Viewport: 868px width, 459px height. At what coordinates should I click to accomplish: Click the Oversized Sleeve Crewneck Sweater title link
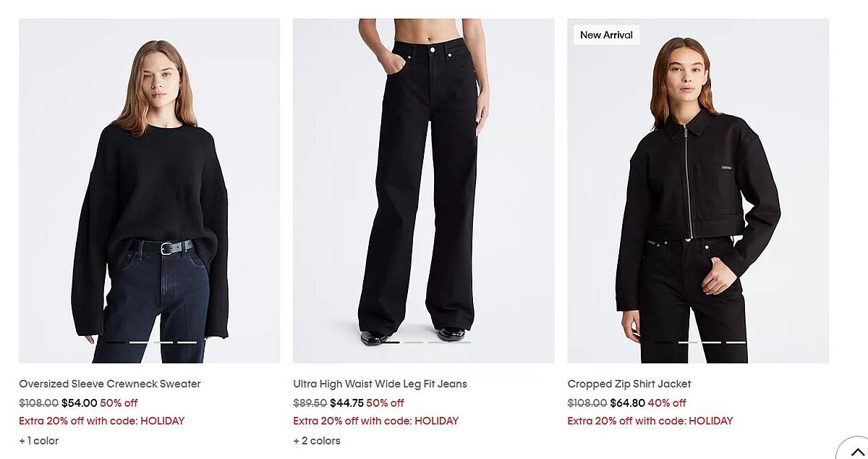(110, 384)
